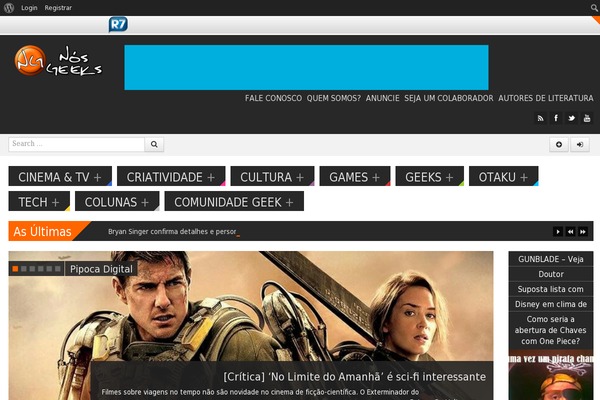The height and width of the screenshot is (400, 600).
Task: Open the YouTube channel icon
Action: click(x=587, y=118)
